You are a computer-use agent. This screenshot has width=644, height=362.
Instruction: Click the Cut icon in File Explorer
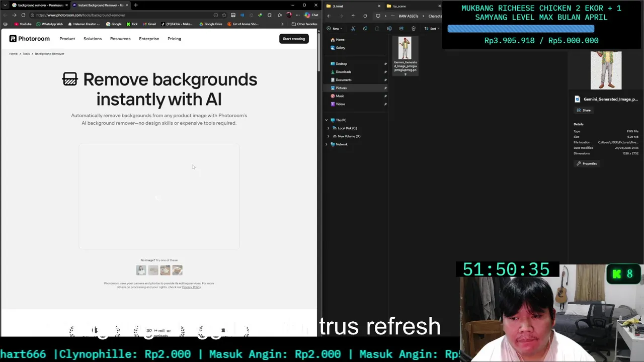(x=353, y=29)
